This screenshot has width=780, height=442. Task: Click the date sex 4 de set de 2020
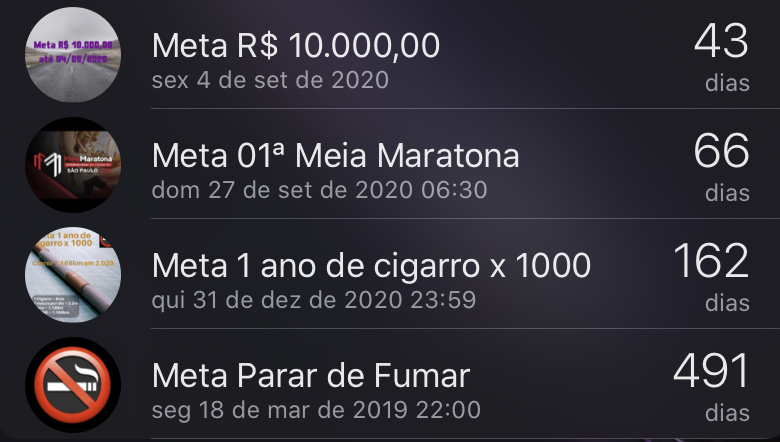(x=270, y=81)
